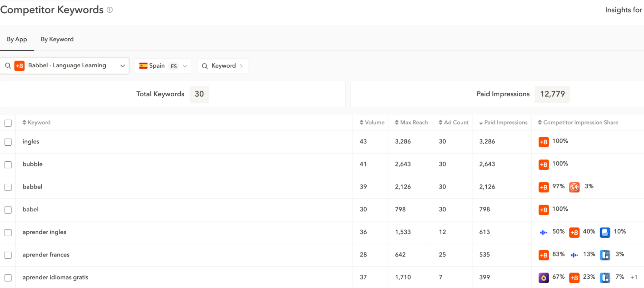644x288 pixels.
Task: Click keyword text bubble
Action: 33,164
